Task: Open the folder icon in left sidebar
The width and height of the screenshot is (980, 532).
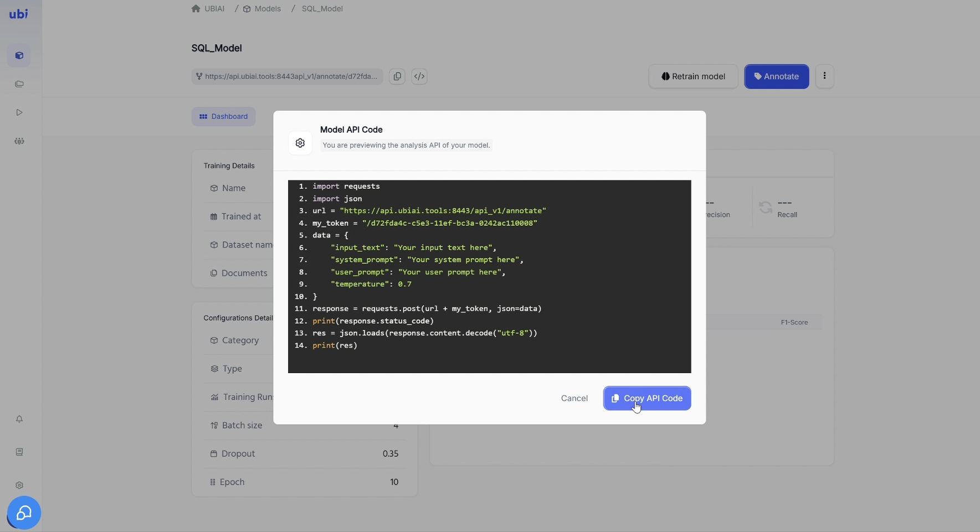Action: (19, 84)
